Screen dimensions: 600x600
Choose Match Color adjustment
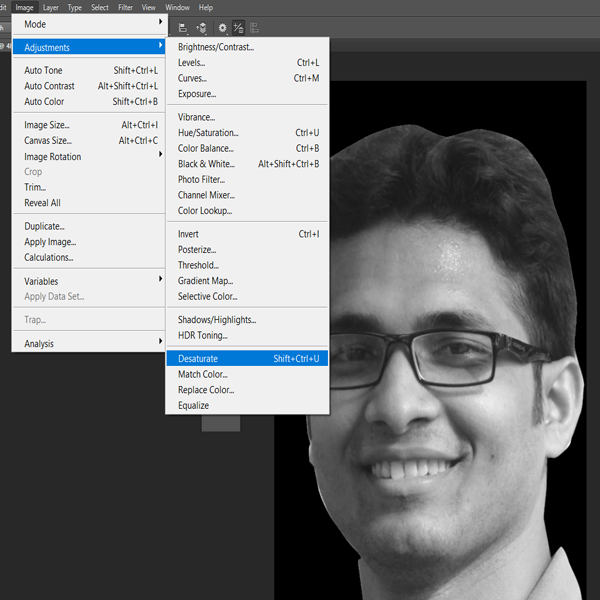tap(247, 374)
